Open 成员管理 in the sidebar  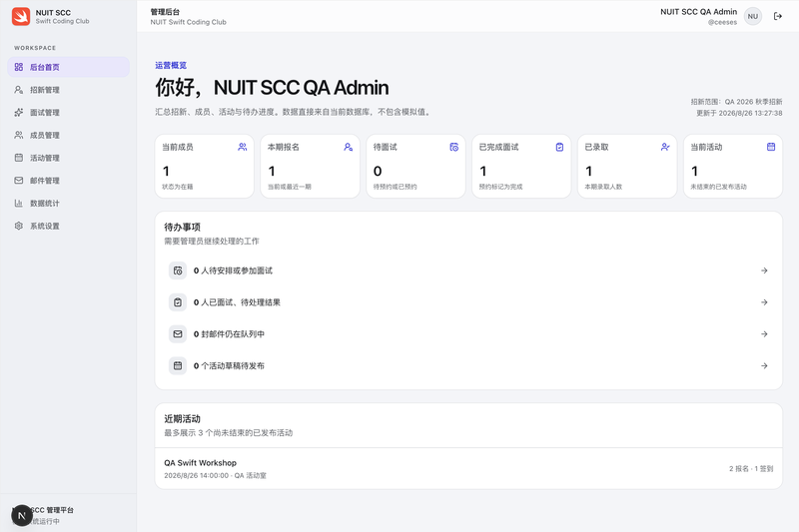[68, 135]
